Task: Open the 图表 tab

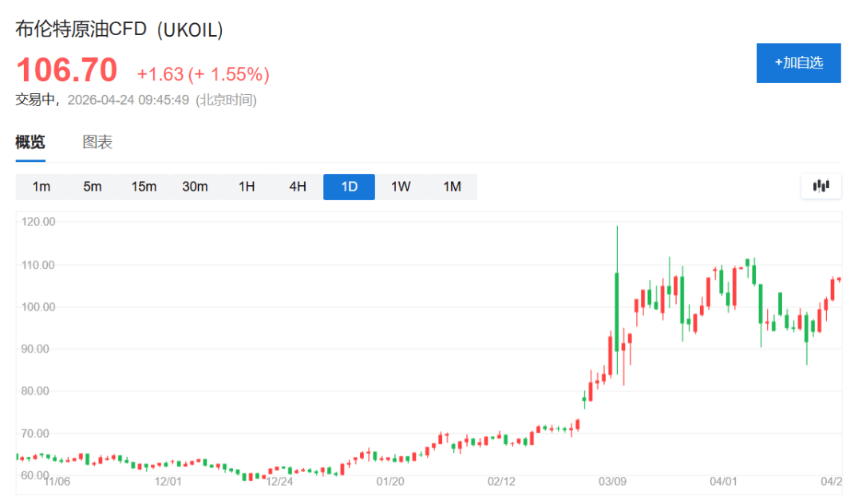Action: pyautogui.click(x=97, y=143)
